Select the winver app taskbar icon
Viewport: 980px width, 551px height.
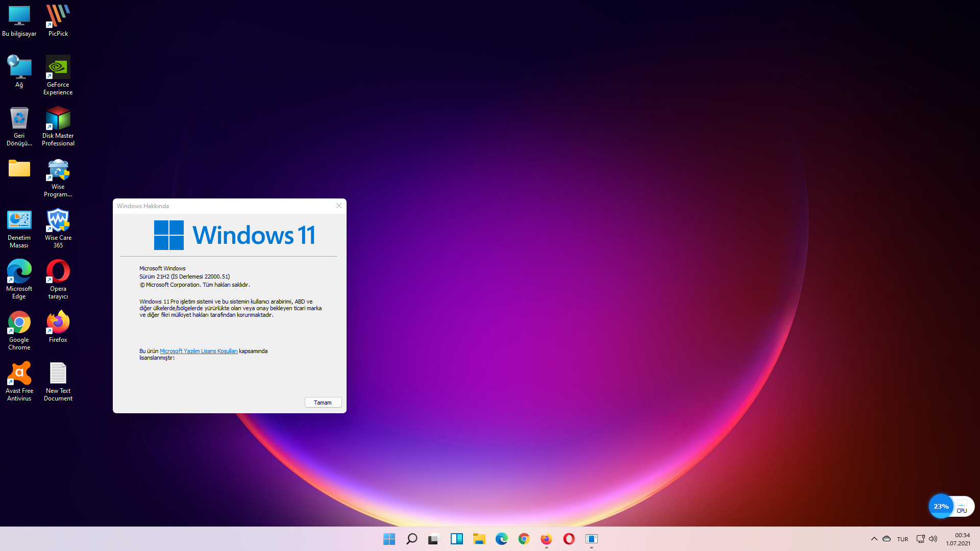591,539
